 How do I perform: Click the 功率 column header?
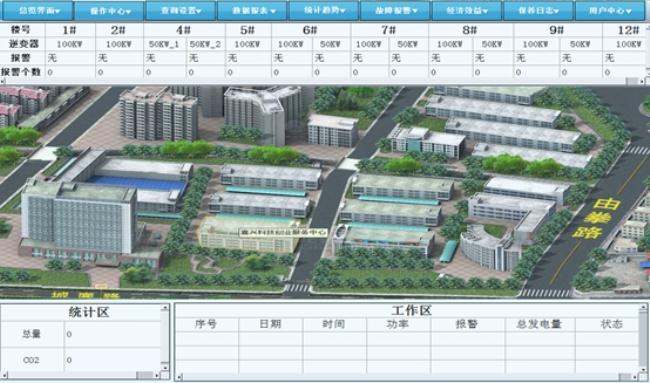tap(398, 325)
